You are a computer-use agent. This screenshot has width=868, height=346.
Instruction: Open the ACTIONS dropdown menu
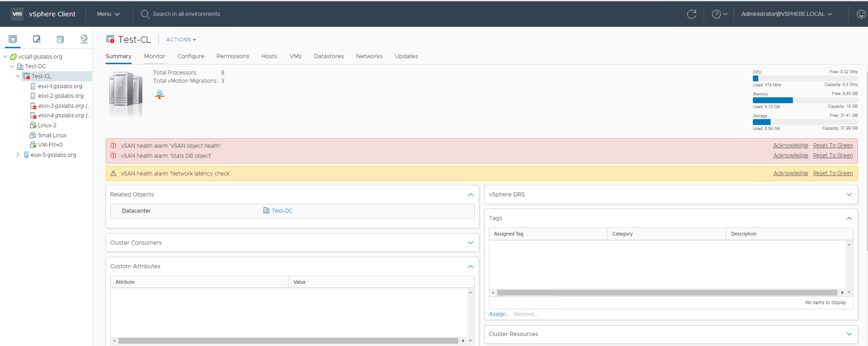point(181,40)
